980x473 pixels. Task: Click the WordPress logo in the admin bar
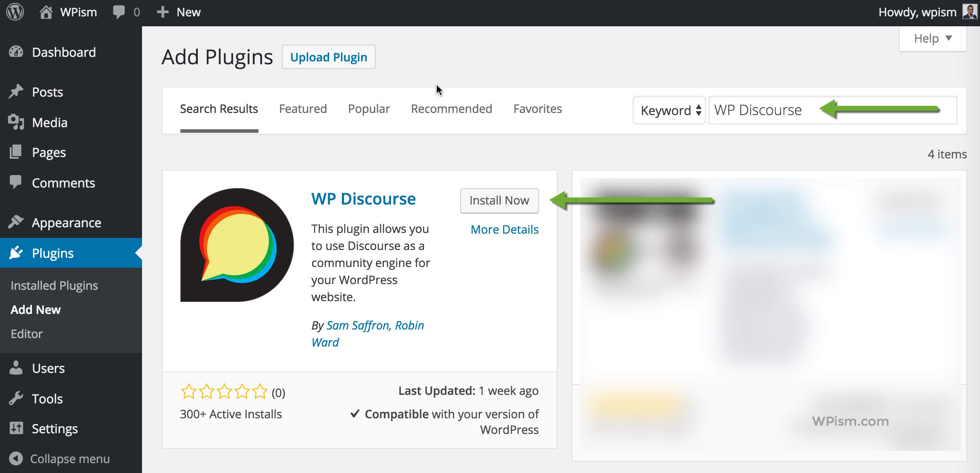tap(15, 12)
